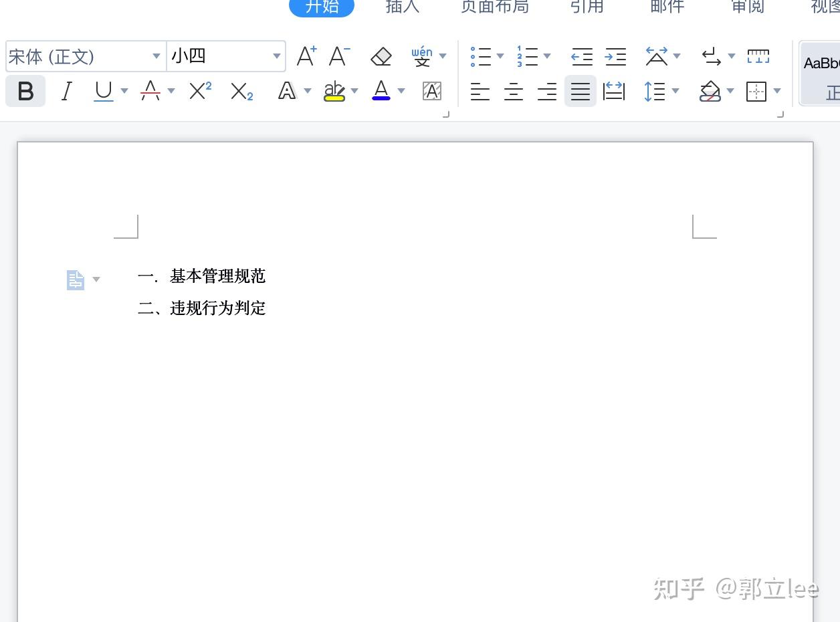
Task: Apply bulleted list formatting
Action: click(x=481, y=56)
